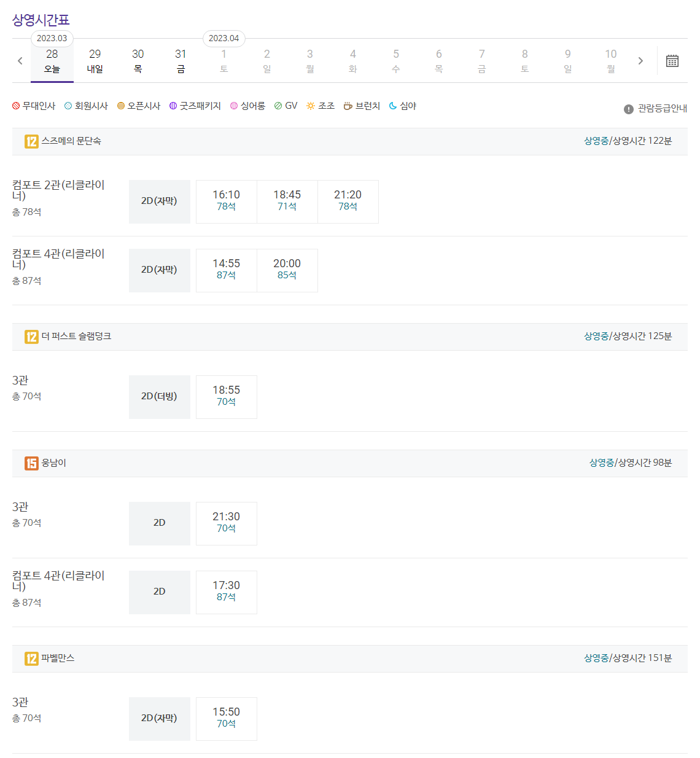
Task: Click 2D(자막) label for 파벨만스 3관
Action: coord(160,719)
